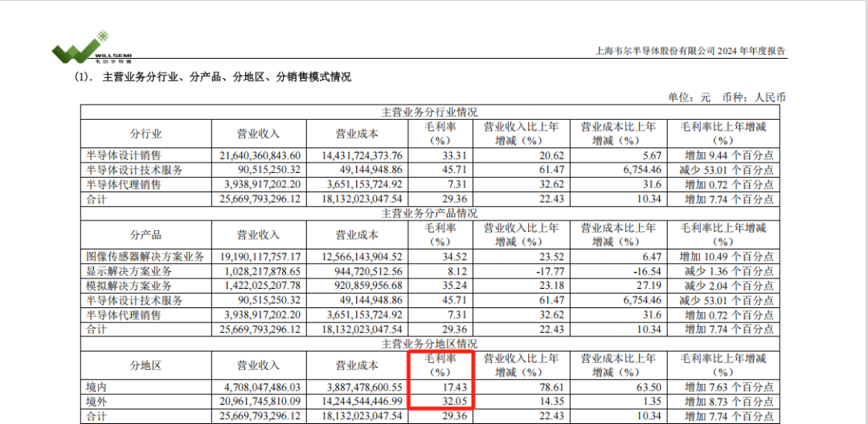This screenshot has width=868, height=424.
Task: Click the 境外 region row label
Action: pos(96,401)
